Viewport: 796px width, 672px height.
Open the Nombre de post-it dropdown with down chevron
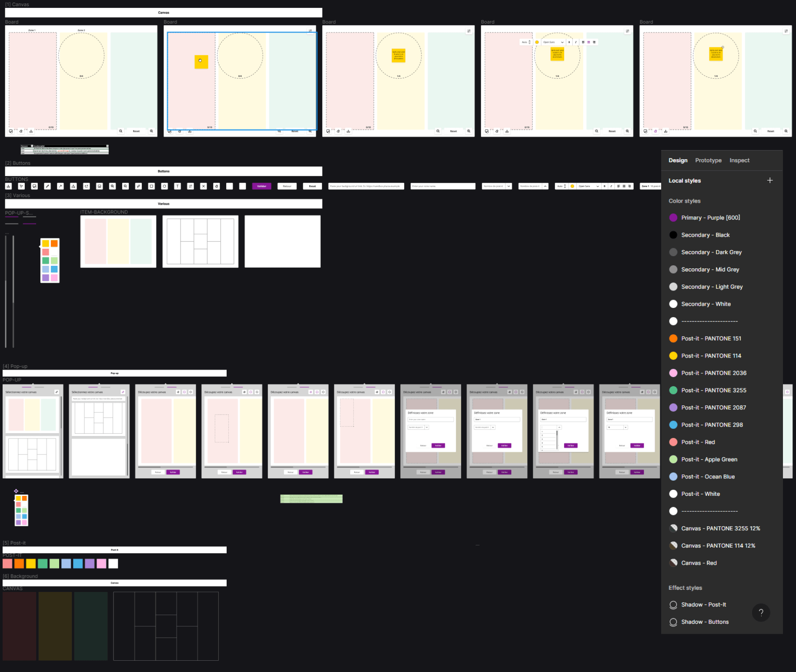click(508, 186)
